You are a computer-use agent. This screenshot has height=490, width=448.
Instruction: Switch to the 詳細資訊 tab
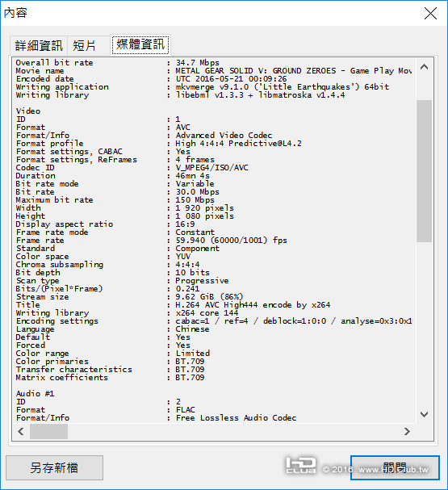click(39, 46)
